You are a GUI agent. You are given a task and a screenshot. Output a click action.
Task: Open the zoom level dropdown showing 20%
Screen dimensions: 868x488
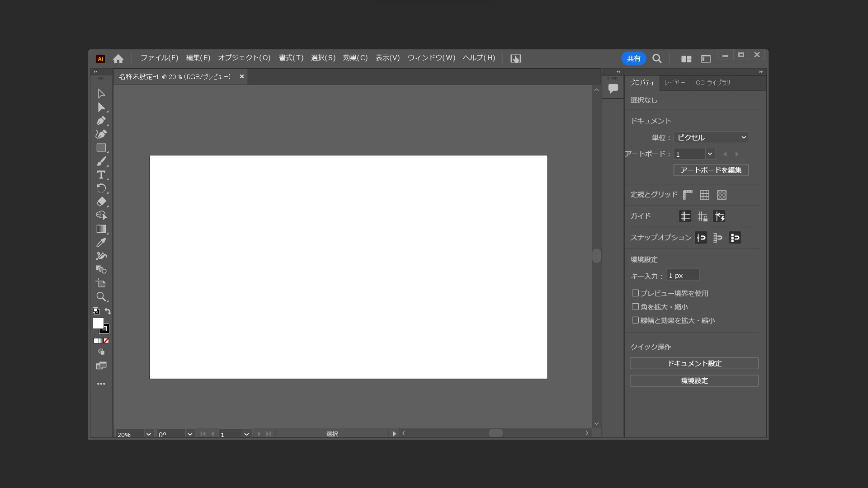(x=148, y=434)
